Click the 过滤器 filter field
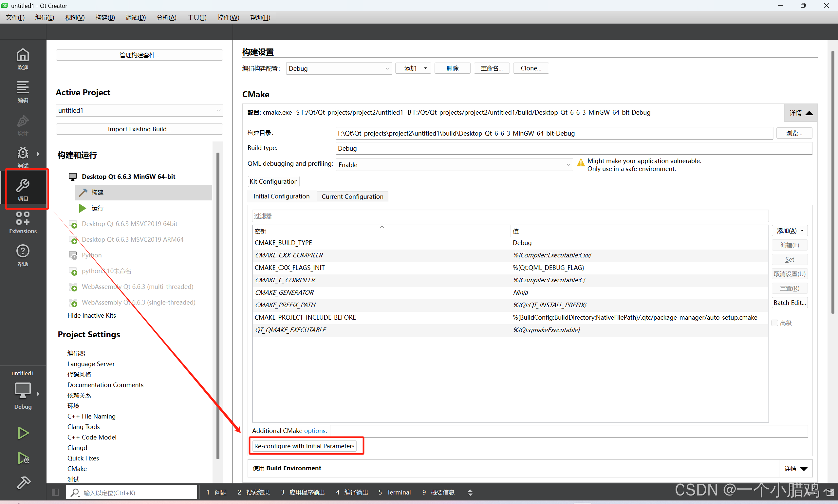838x504 pixels. [x=510, y=216]
